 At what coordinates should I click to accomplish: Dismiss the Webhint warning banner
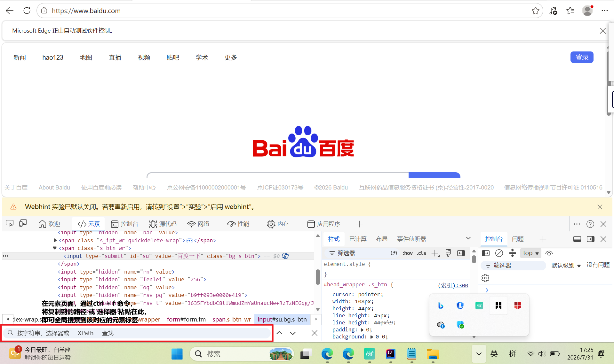pyautogui.click(x=600, y=207)
